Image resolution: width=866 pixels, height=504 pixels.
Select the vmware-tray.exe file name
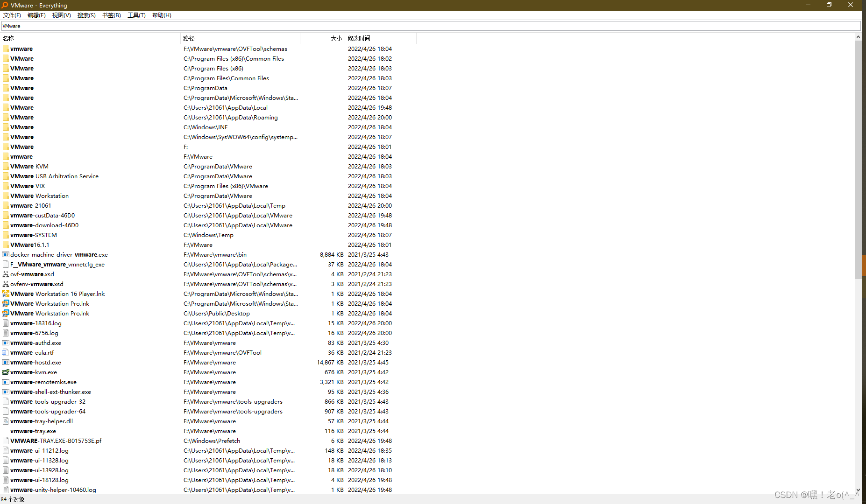click(x=33, y=431)
